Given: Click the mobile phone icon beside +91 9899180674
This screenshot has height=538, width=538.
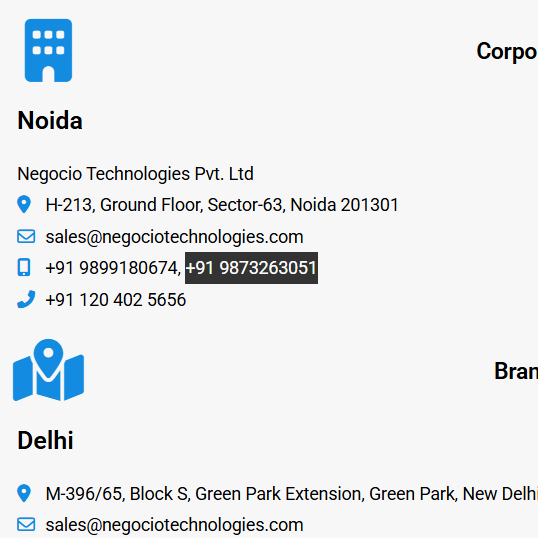Looking at the screenshot, I should pos(24,267).
